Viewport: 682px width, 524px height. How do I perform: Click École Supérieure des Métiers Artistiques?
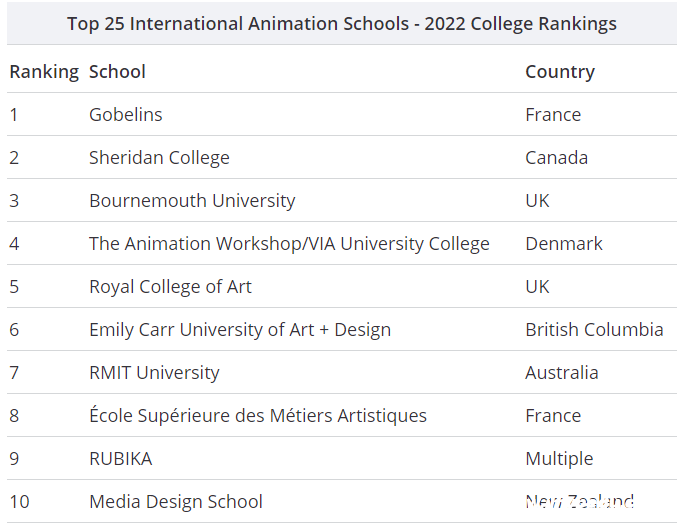coord(258,415)
